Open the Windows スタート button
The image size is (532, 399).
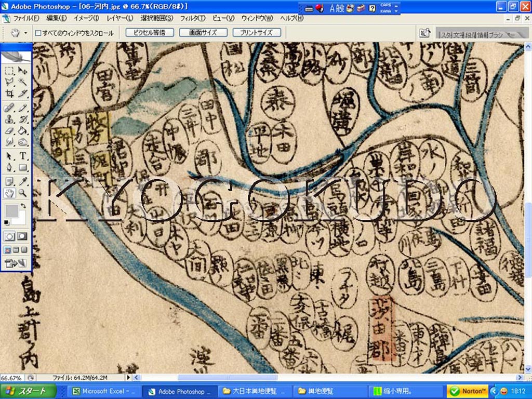click(28, 391)
